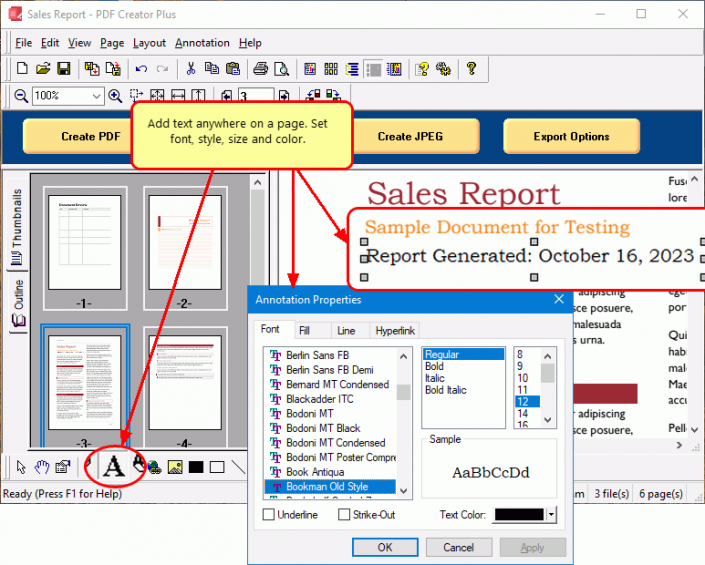Click the thumbnails panel scroll up arrow
Screen dimensions: 705x565
click(257, 182)
